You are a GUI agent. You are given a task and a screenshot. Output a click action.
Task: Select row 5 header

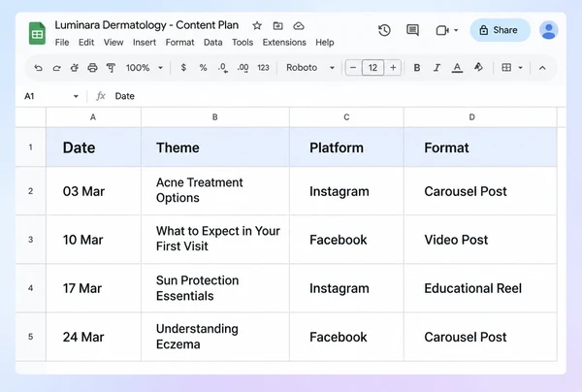pyautogui.click(x=30, y=337)
